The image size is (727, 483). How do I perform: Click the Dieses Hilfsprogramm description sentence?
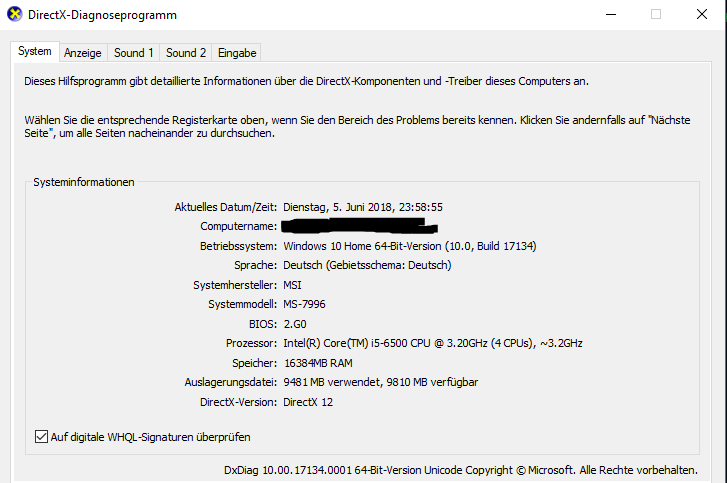pyautogui.click(x=306, y=81)
